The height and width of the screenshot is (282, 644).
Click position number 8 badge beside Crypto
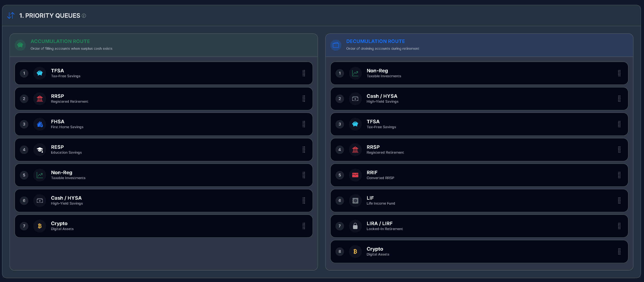340,251
